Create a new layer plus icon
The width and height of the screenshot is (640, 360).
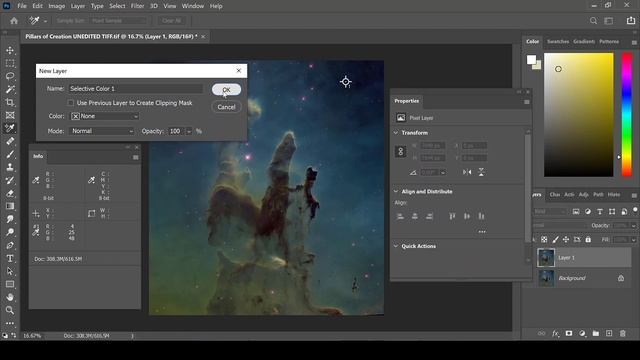(609, 333)
